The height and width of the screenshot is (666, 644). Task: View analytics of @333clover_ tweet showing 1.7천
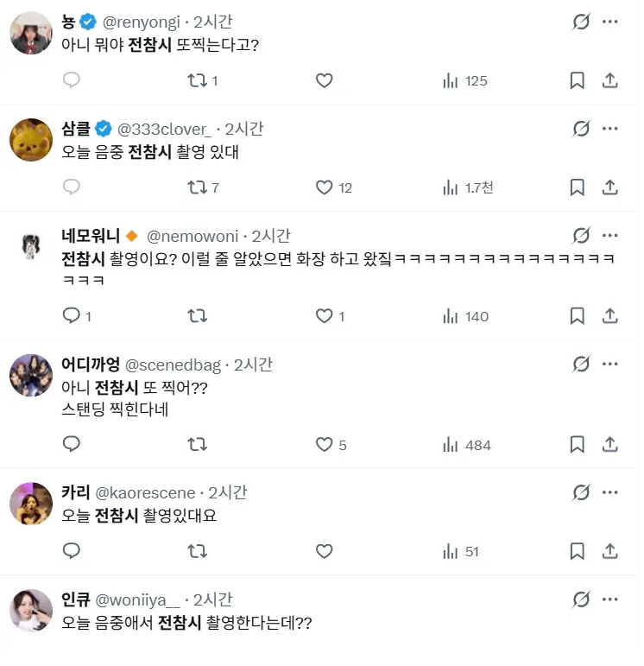click(x=468, y=187)
